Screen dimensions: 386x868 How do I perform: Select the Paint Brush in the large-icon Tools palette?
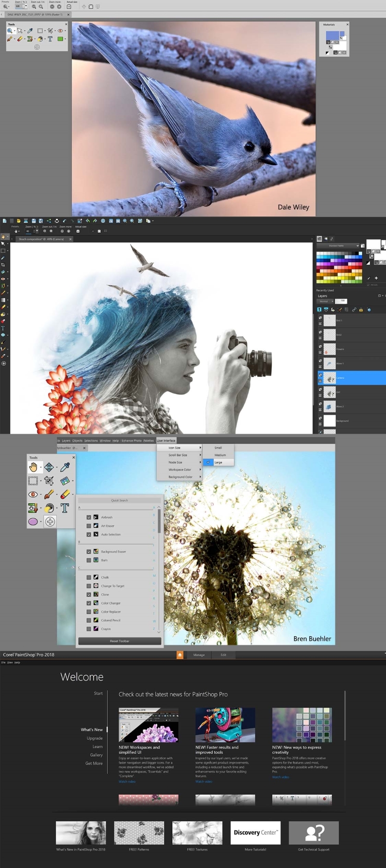[49, 494]
